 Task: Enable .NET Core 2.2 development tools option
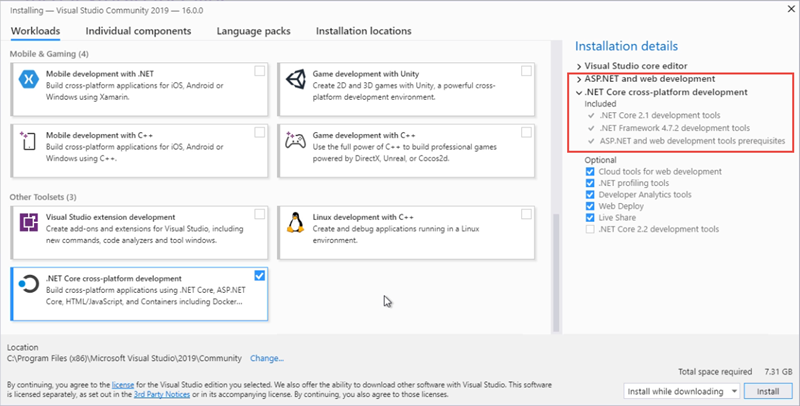point(591,229)
